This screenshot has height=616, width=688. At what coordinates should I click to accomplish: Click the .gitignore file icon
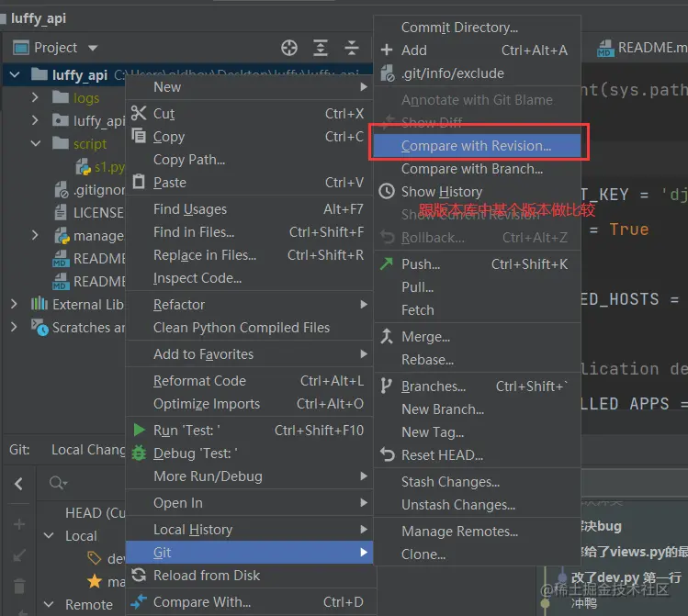click(x=62, y=190)
